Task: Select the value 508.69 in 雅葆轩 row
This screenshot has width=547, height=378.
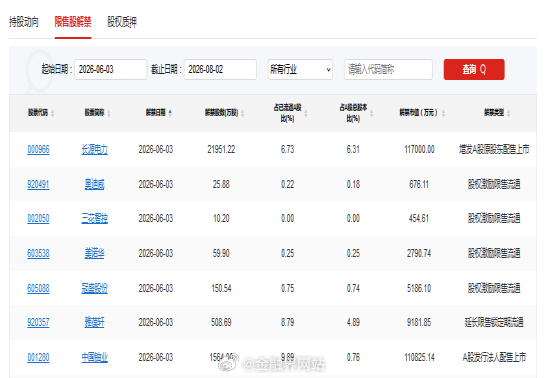Action: tap(221, 323)
